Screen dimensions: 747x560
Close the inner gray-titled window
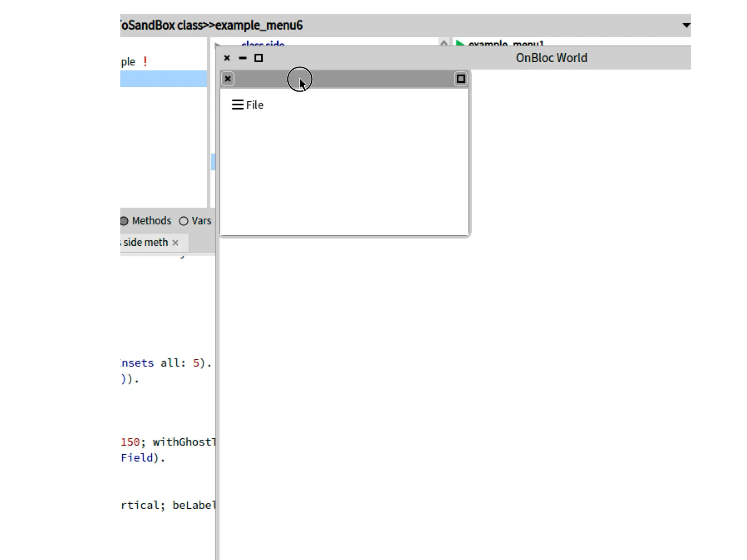[x=228, y=79]
